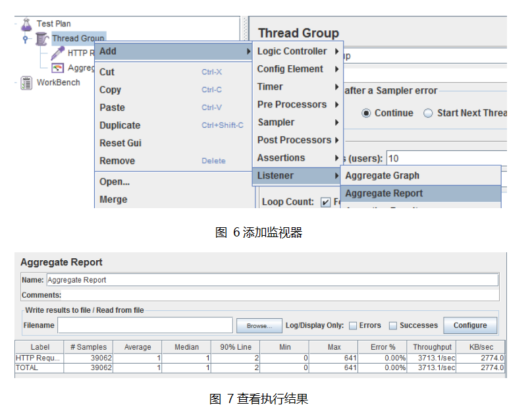Click the Filename input field

[146, 325]
